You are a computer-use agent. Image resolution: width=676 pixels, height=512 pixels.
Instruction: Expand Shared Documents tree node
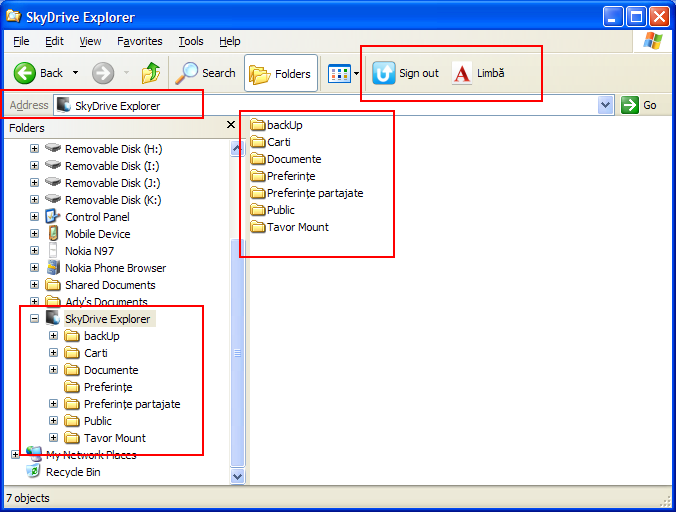point(34,285)
